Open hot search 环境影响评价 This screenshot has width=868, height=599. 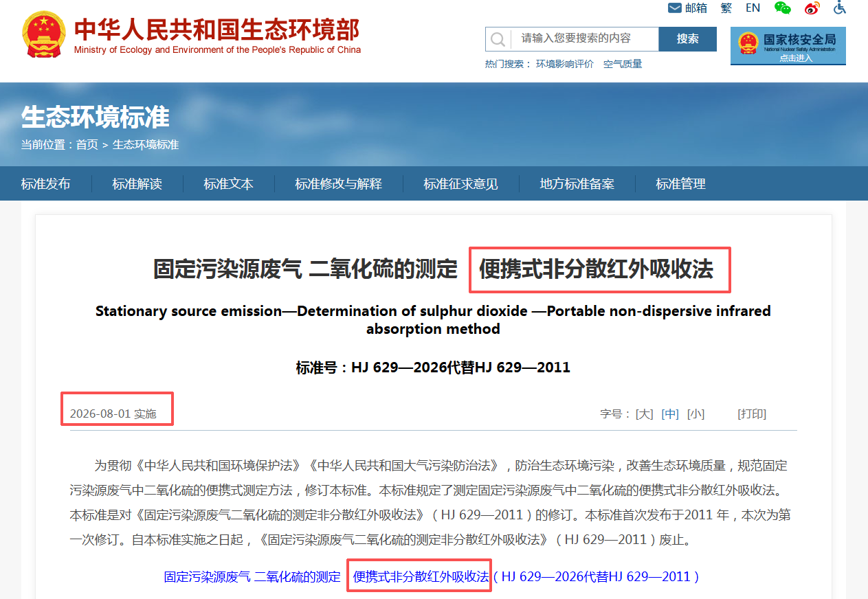[565, 64]
